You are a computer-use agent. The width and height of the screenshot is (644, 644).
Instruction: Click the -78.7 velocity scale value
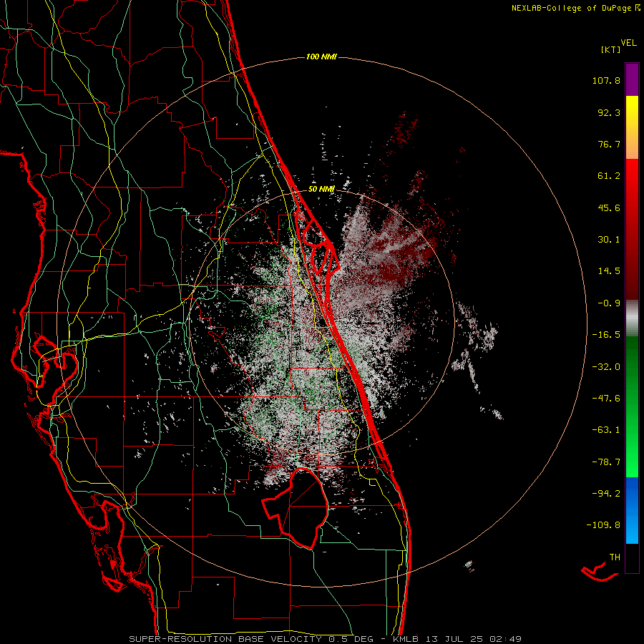click(606, 462)
